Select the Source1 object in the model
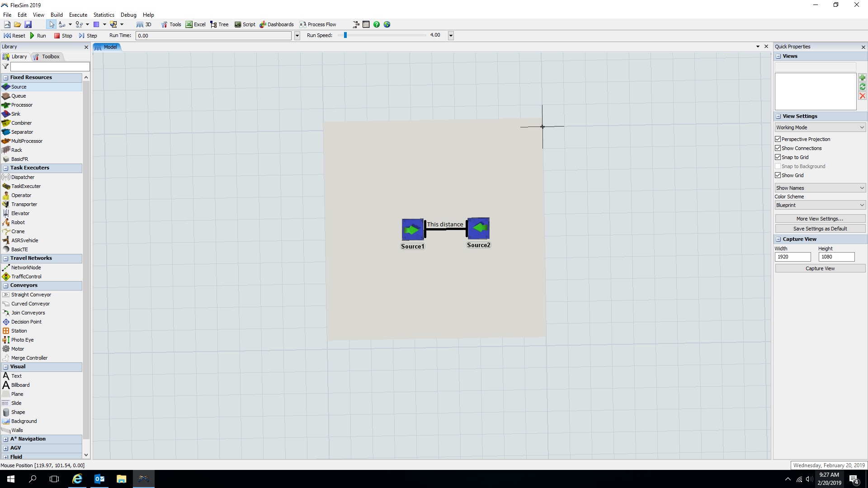Viewport: 868px width, 488px height. 412,230
